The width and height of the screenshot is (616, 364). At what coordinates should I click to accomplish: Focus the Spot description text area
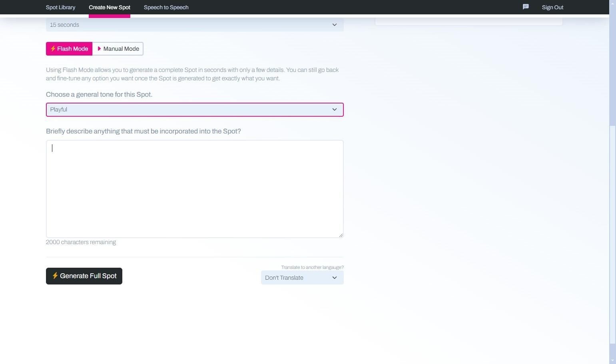coord(194,189)
